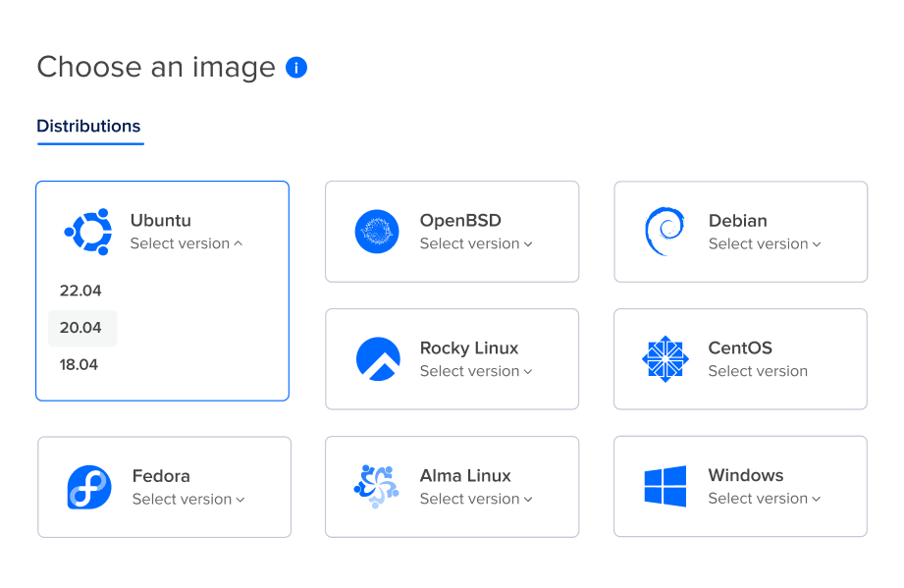Click the Debian swirl logo
Viewport: 904px width, 588px height.
[x=665, y=231]
